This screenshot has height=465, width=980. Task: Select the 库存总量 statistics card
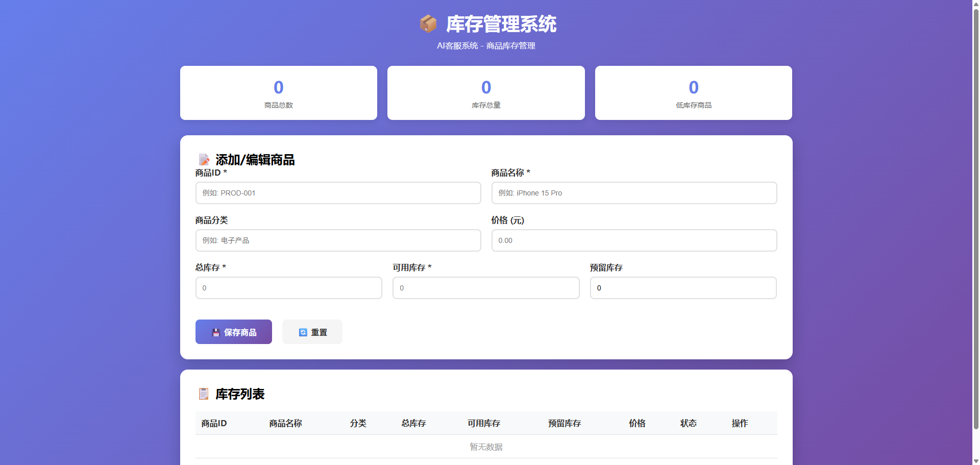(x=486, y=93)
